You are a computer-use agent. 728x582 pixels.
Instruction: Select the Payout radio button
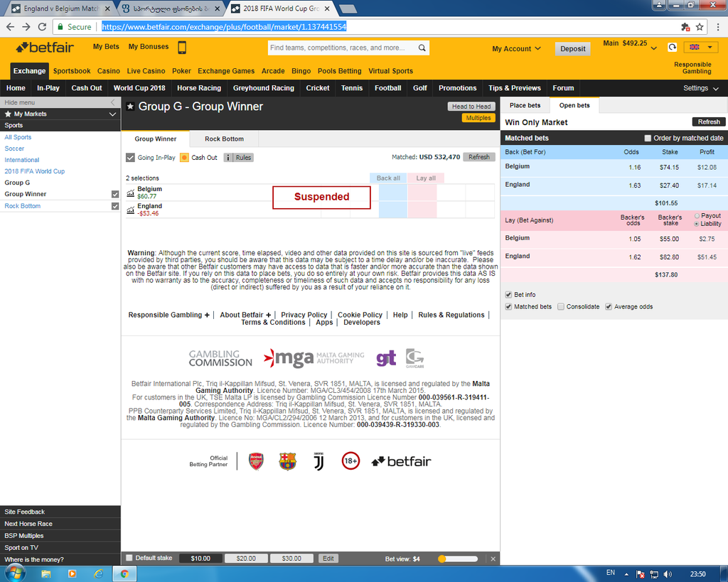tap(697, 216)
